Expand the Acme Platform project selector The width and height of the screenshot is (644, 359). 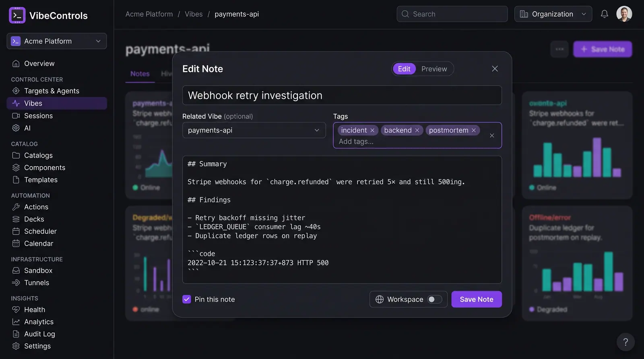(57, 41)
